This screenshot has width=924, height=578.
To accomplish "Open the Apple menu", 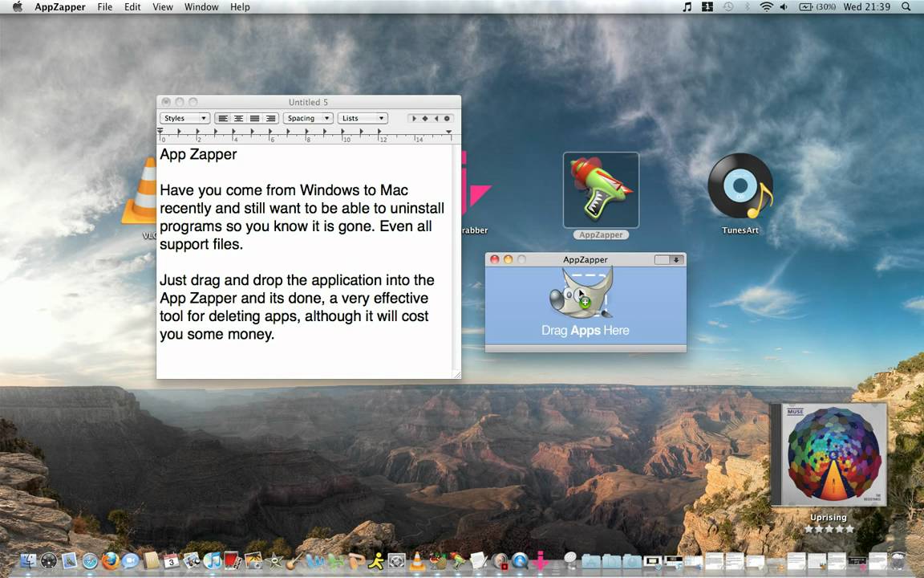I will click(x=17, y=6).
